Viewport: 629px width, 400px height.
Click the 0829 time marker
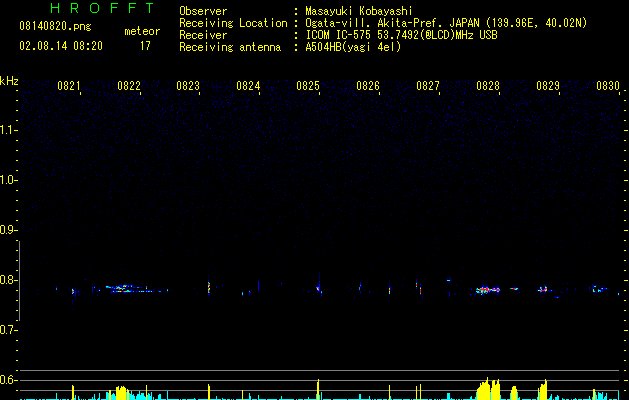(548, 86)
